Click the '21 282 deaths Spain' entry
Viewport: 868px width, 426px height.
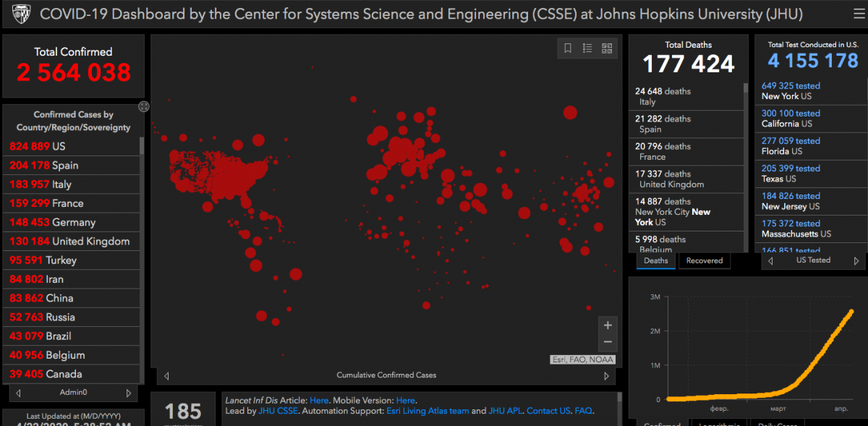click(x=686, y=124)
